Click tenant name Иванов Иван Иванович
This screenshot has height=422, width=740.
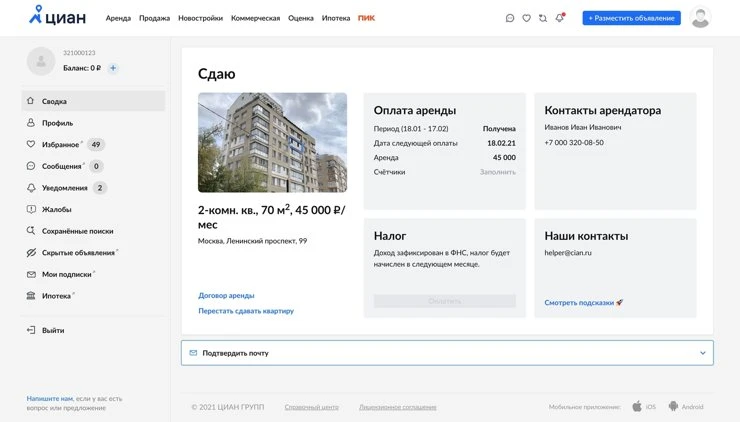[583, 127]
